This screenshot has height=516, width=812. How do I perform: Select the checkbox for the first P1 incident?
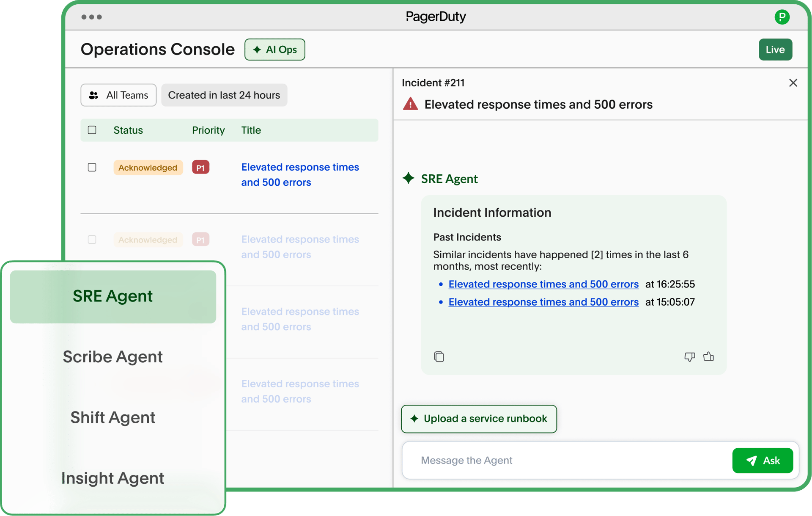pyautogui.click(x=92, y=167)
